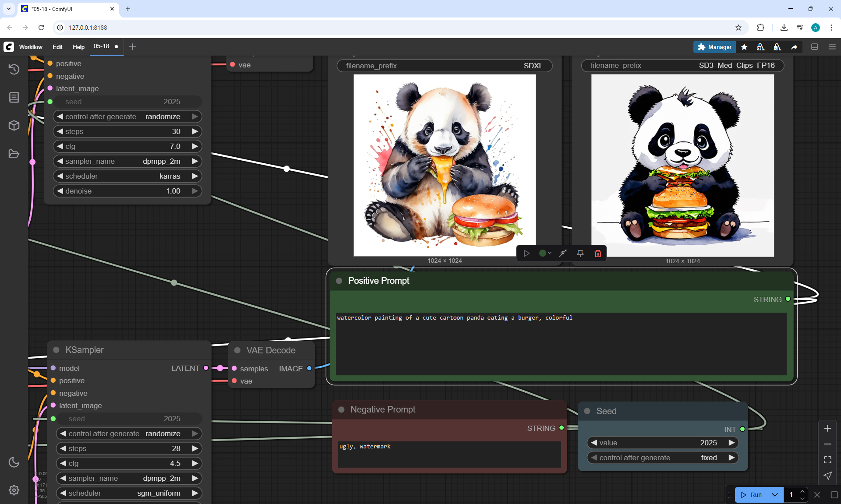Collapse the Positive Prompt node via dot
The height and width of the screenshot is (504, 841).
pyautogui.click(x=339, y=281)
